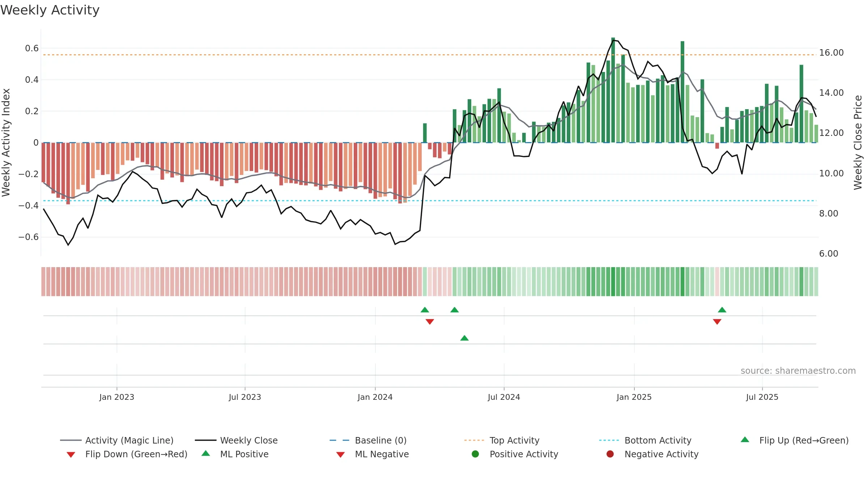Viewport: 868px width, 488px height.
Task: Toggle the Weekly Close legend entry
Action: click(x=236, y=440)
